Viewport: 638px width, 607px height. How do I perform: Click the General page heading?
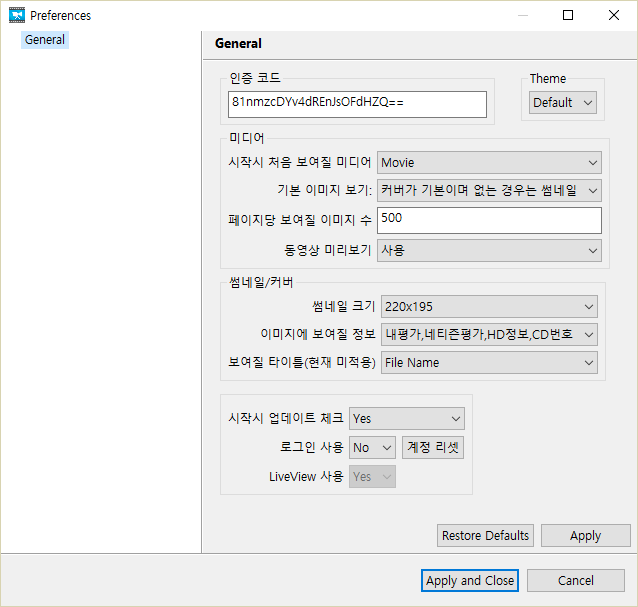pos(238,44)
